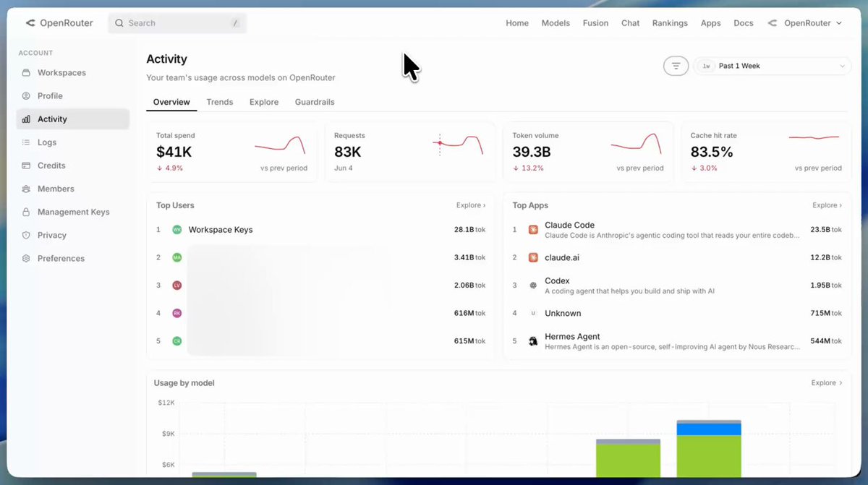868x485 pixels.
Task: Click the green segment of tallest bar
Action: (709, 456)
